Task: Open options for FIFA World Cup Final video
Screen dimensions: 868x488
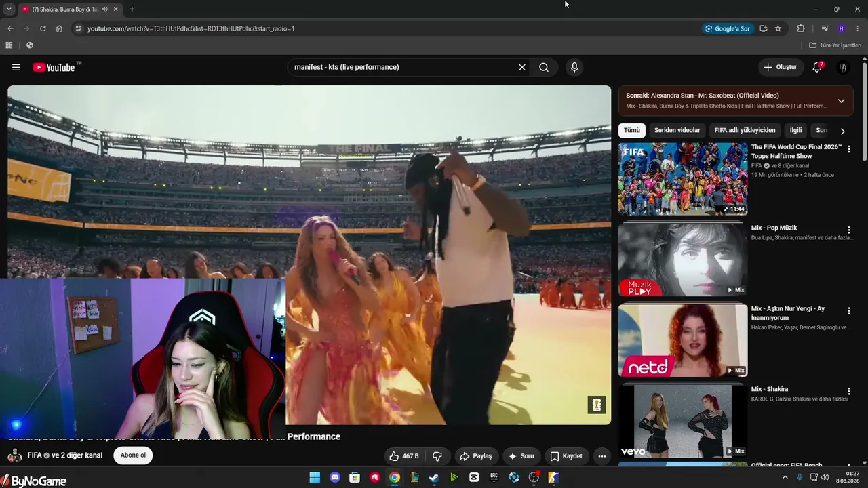Action: click(848, 149)
